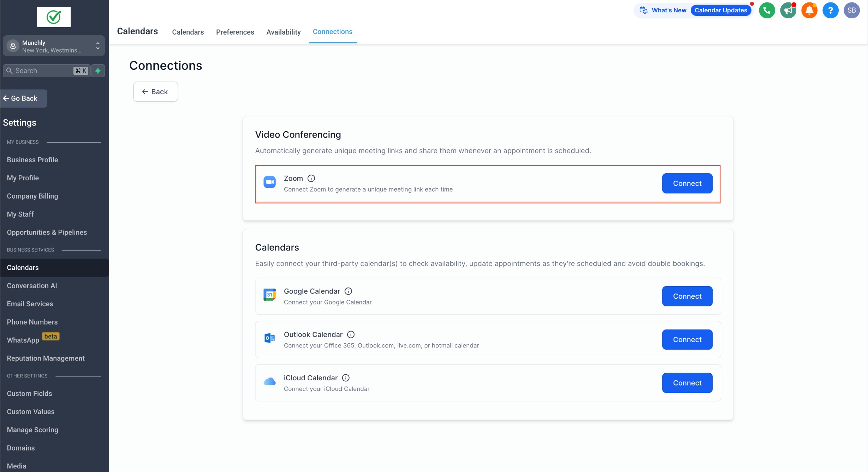
Task: Click the blue help question mark icon
Action: pos(830,10)
